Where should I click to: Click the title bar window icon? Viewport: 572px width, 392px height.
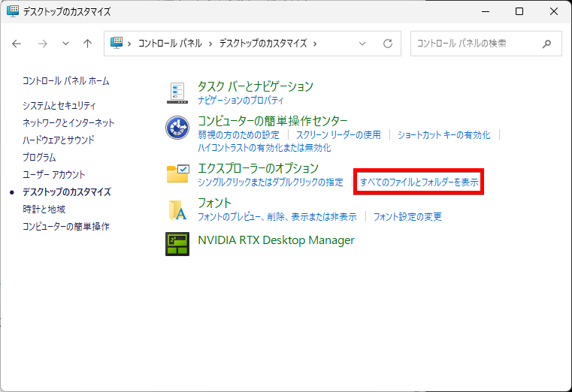click(x=13, y=11)
